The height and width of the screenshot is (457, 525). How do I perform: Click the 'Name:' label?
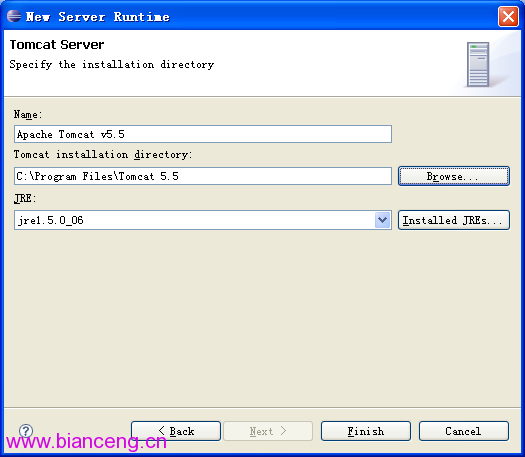click(x=28, y=115)
